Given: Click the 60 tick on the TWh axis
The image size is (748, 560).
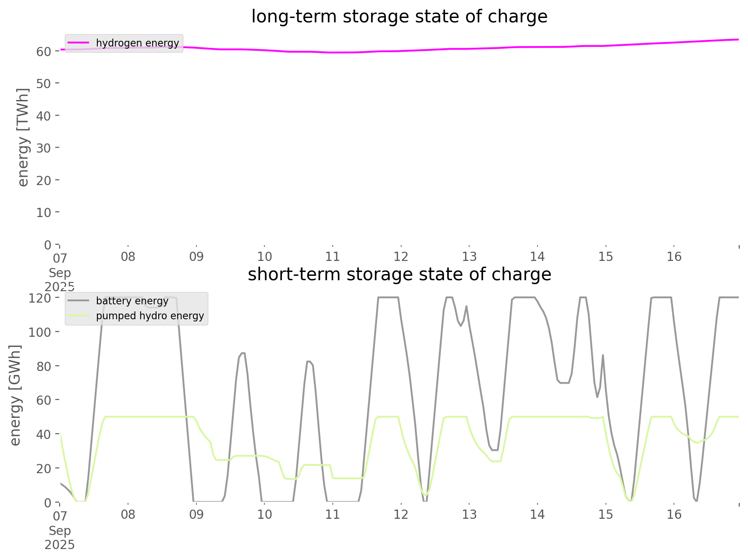Looking at the screenshot, I should tap(44, 51).
